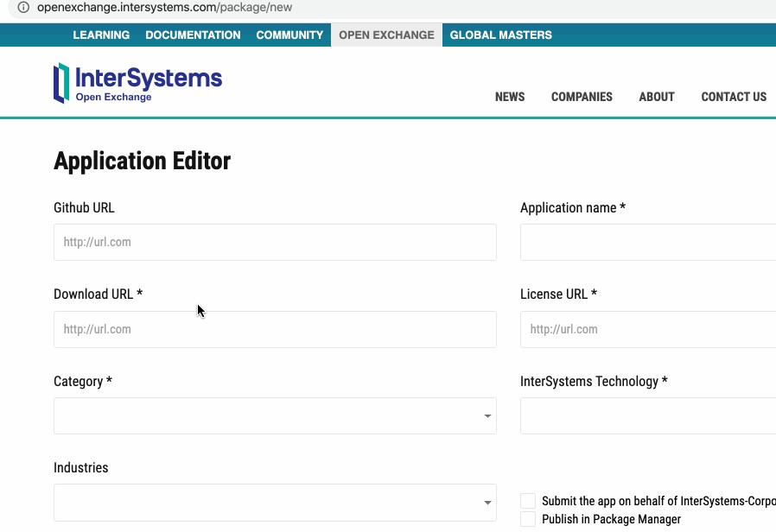Click the About navigation link

click(x=657, y=97)
